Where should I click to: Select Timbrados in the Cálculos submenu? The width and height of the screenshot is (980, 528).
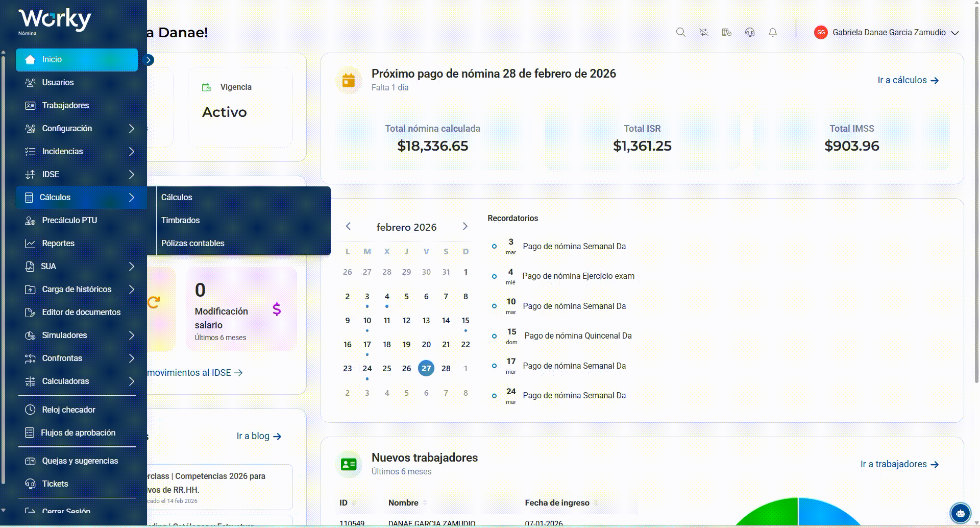click(x=180, y=220)
